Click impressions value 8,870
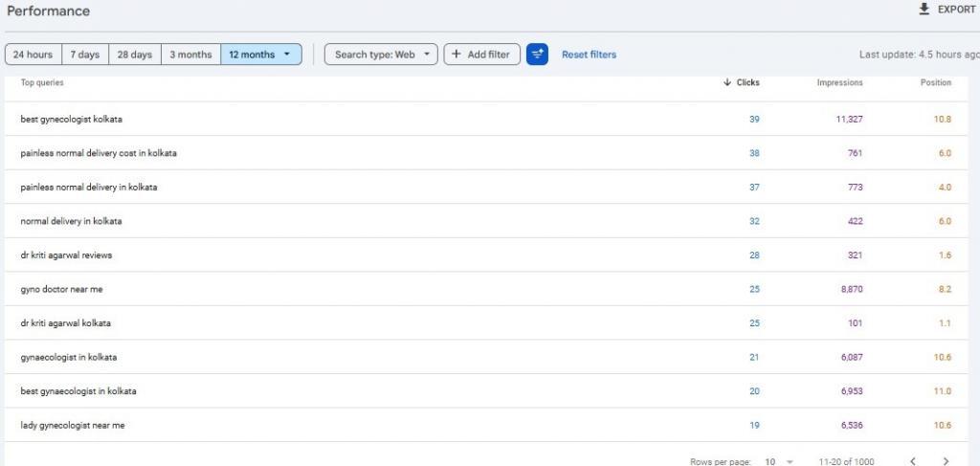This screenshot has width=980, height=466. 852,289
